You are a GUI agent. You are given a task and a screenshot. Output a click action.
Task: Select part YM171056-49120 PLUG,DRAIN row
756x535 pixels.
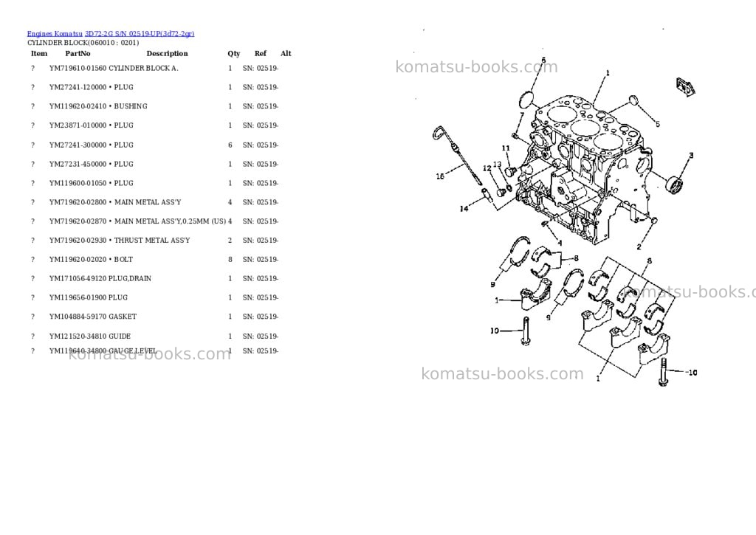(x=155, y=279)
